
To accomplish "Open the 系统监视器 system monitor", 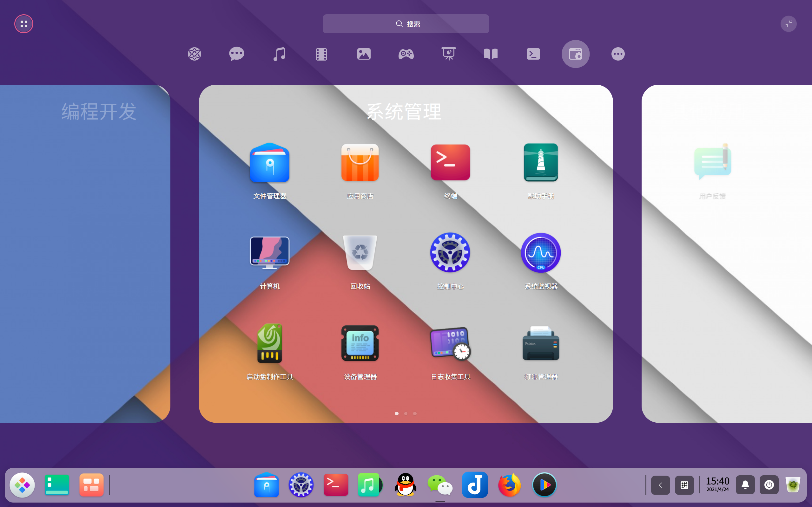I will 541,253.
